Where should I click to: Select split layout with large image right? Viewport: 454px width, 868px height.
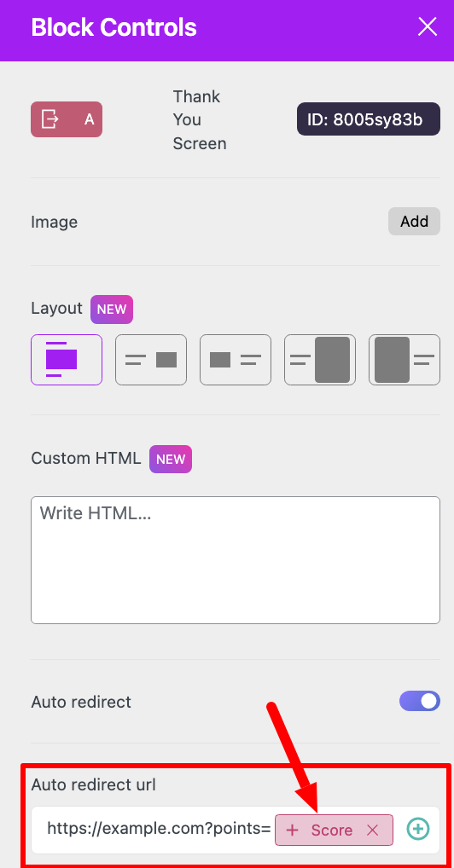(320, 360)
